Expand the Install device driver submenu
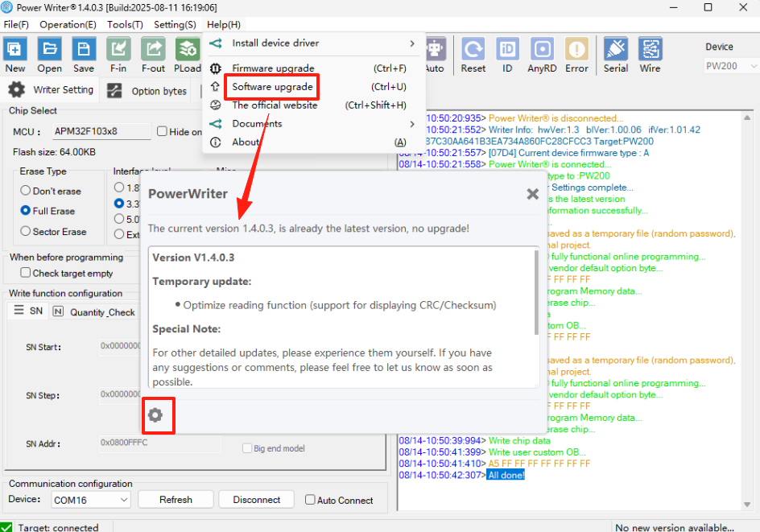Screen dimensions: 760x532 coord(314,43)
